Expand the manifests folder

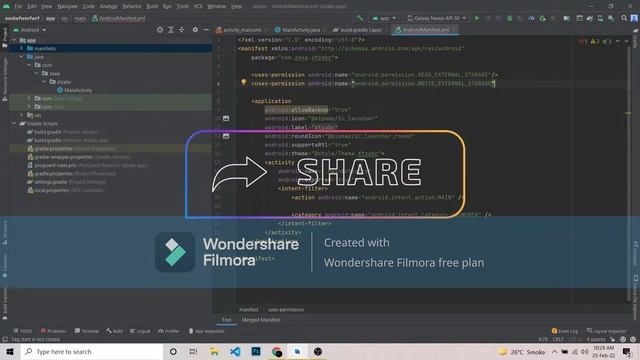22,48
